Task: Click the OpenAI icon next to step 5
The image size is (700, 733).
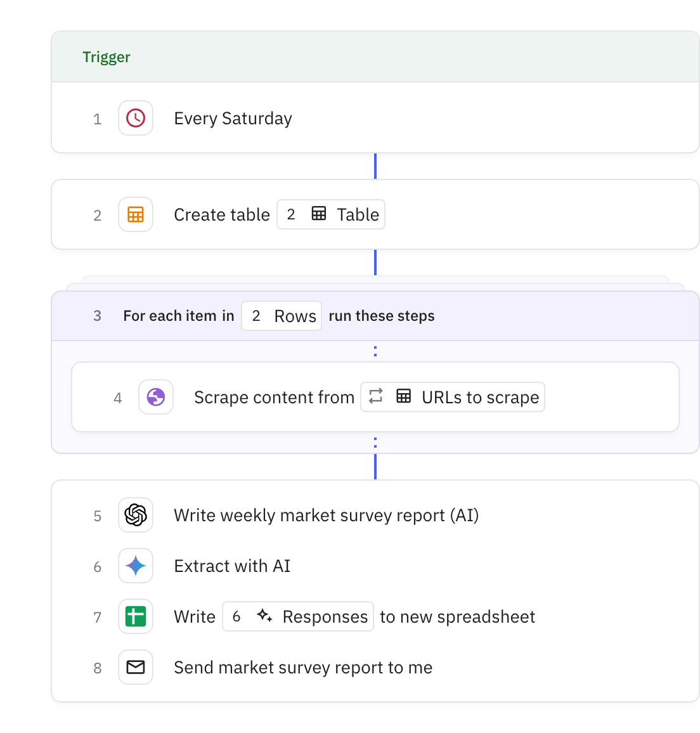Action: click(135, 515)
